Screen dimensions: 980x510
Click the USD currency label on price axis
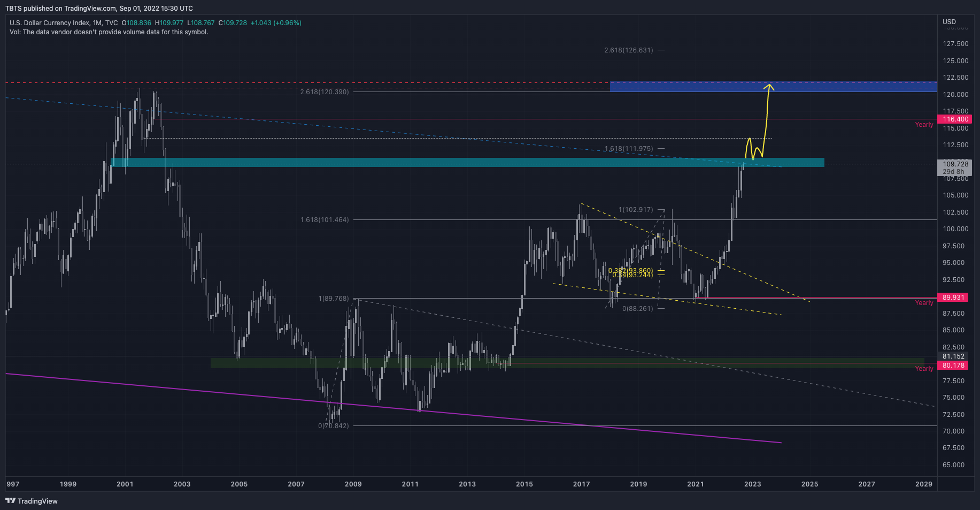pos(949,22)
